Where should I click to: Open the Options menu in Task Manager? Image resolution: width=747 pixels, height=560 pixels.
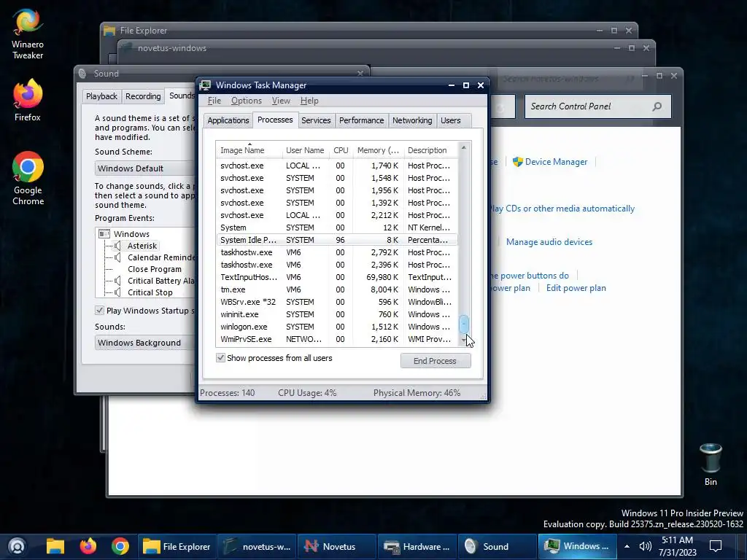[x=247, y=101]
